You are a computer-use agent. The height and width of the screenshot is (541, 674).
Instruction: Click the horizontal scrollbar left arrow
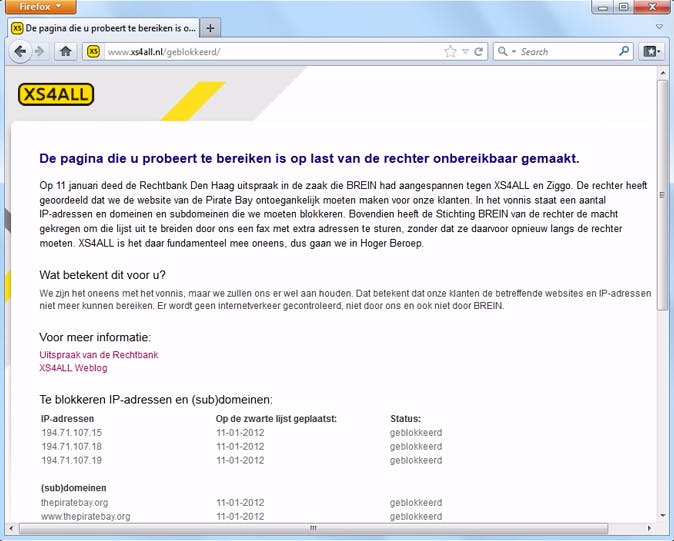(x=11, y=528)
